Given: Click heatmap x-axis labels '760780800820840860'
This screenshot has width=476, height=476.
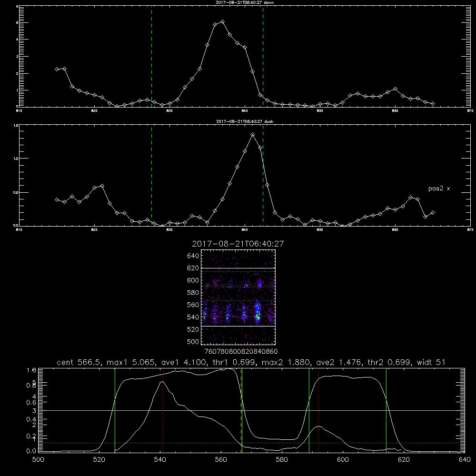Looking at the screenshot, I should pyautogui.click(x=241, y=352).
